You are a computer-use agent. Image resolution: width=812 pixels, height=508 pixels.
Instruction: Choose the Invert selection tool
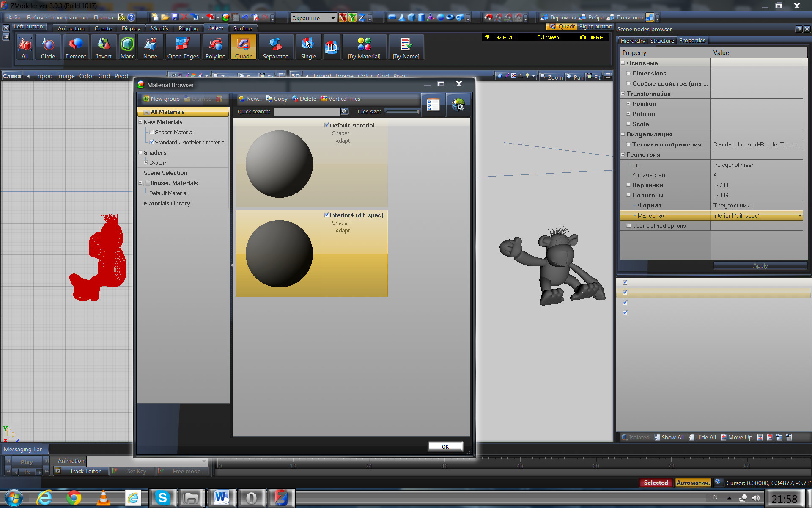point(104,47)
